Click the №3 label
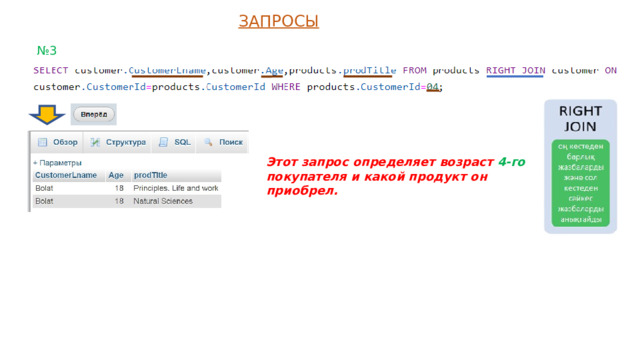Image resolution: width=640 pixels, height=360 pixels. (47, 51)
